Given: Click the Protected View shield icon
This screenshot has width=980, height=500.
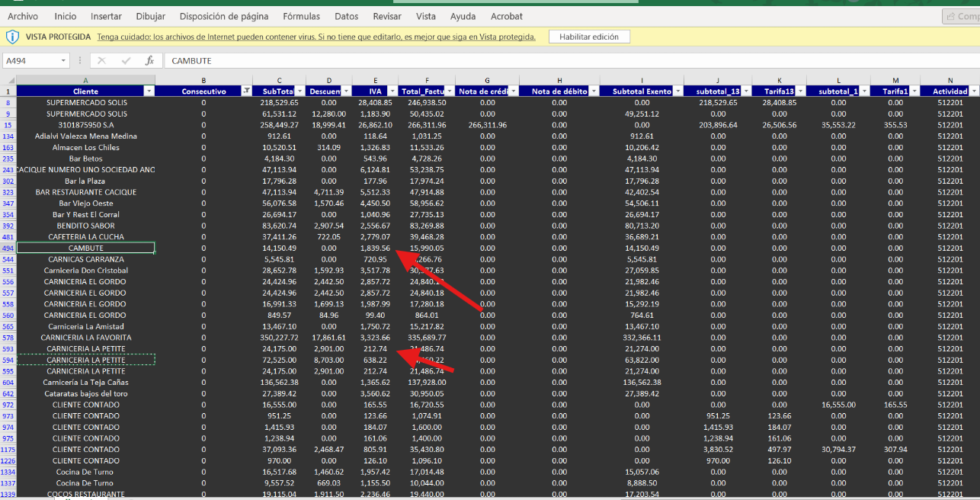Looking at the screenshot, I should point(13,37).
